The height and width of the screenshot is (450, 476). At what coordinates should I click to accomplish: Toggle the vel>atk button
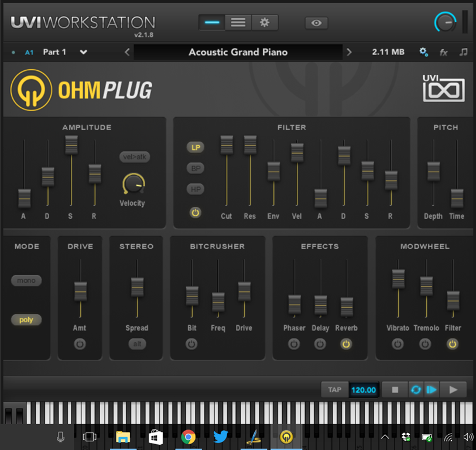(x=135, y=157)
